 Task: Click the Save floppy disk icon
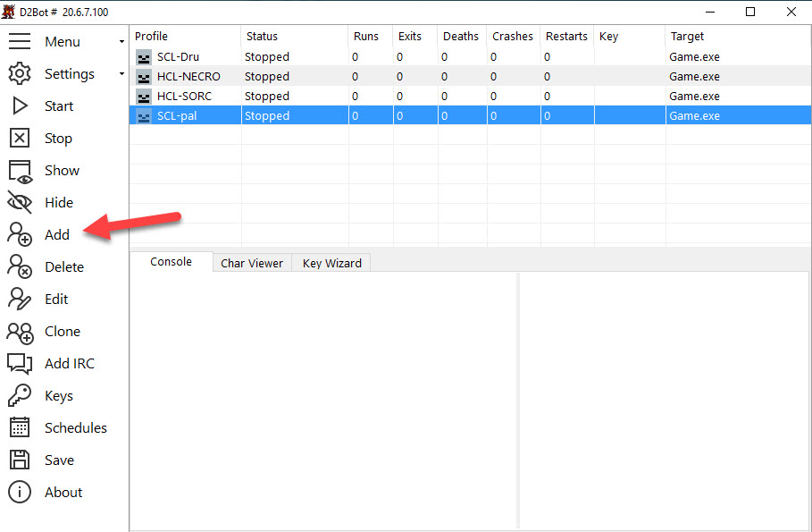click(20, 460)
